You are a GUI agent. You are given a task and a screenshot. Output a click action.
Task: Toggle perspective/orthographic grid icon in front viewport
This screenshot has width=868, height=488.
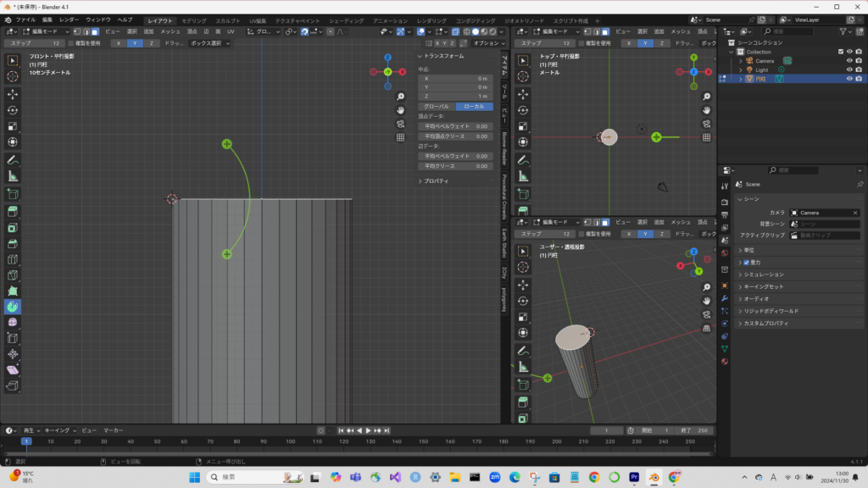click(x=400, y=137)
